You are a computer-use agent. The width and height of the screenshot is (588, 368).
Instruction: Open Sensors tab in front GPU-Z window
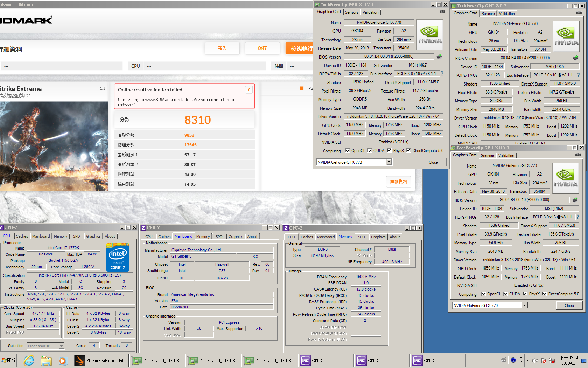[352, 12]
